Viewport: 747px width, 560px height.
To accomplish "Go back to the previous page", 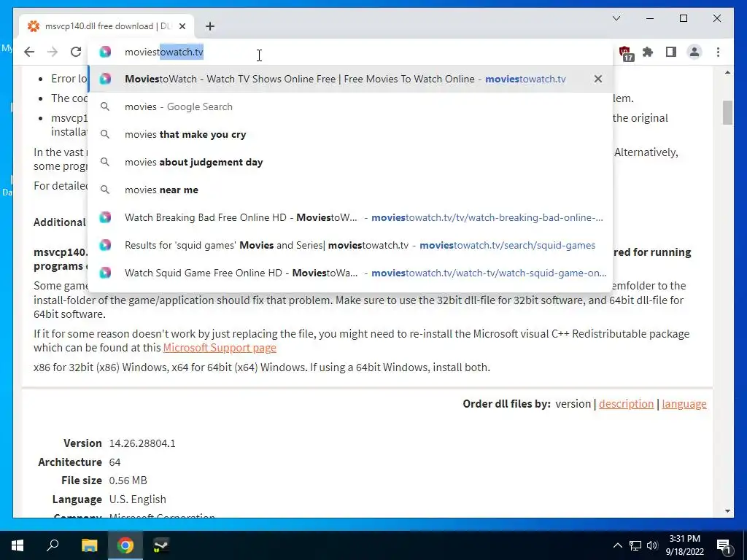I will pos(29,52).
